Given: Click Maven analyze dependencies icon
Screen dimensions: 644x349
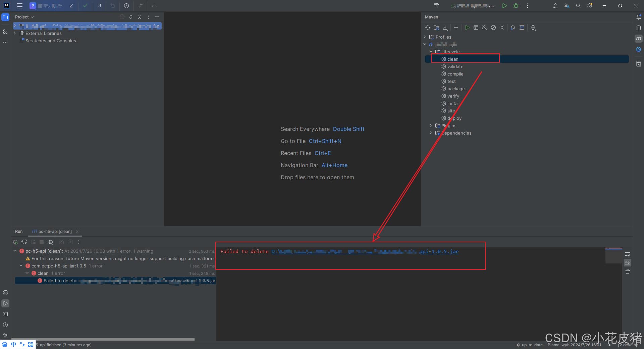Looking at the screenshot, I should click(x=513, y=28).
